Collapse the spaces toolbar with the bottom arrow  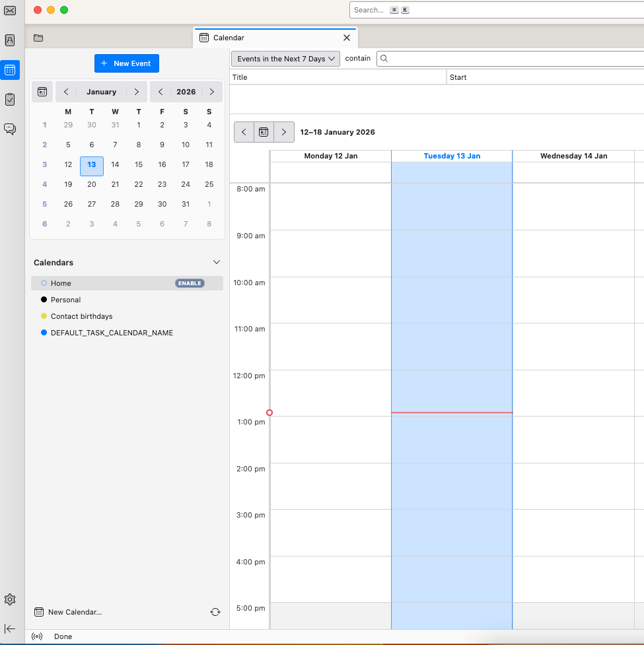coord(9,628)
